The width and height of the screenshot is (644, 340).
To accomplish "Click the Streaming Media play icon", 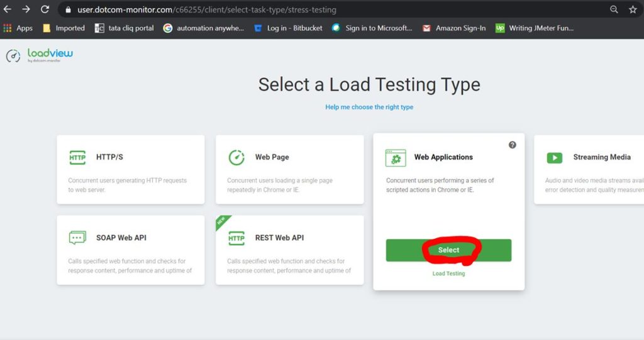I will (x=554, y=158).
